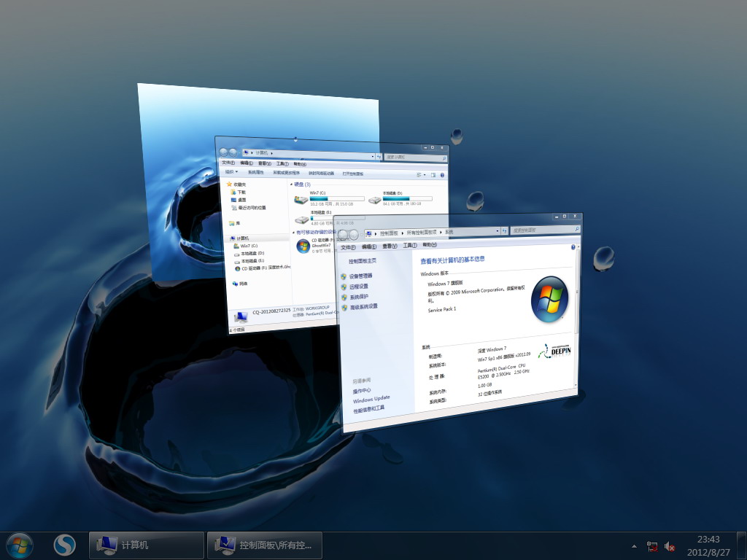This screenshot has height=560, width=747.
Task: Click Back arrow in the Control Panel window
Action: pos(343,235)
